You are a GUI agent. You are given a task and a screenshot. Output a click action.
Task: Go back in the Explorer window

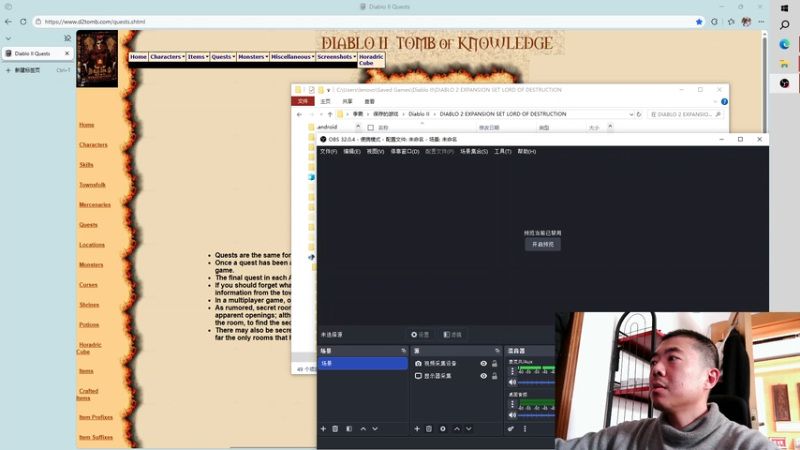click(x=299, y=114)
